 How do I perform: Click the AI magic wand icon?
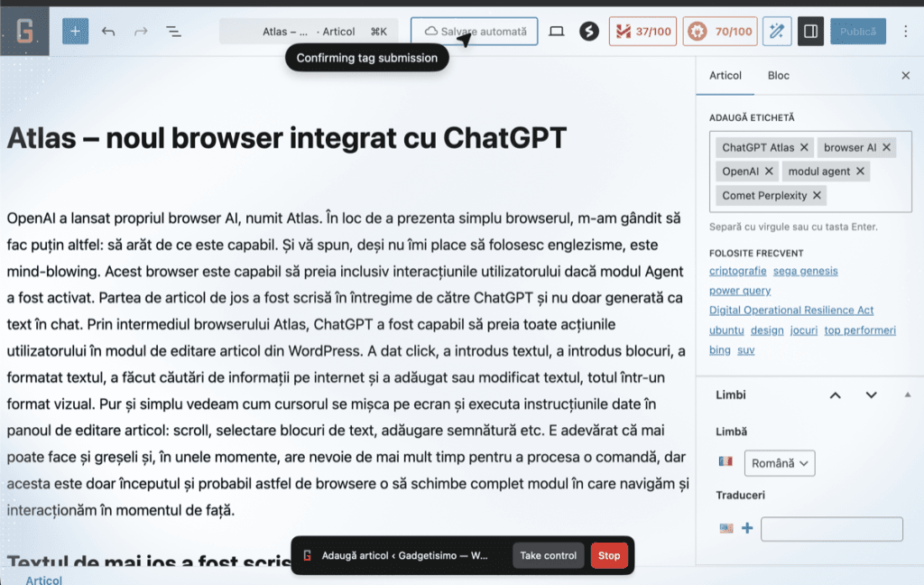pos(777,32)
